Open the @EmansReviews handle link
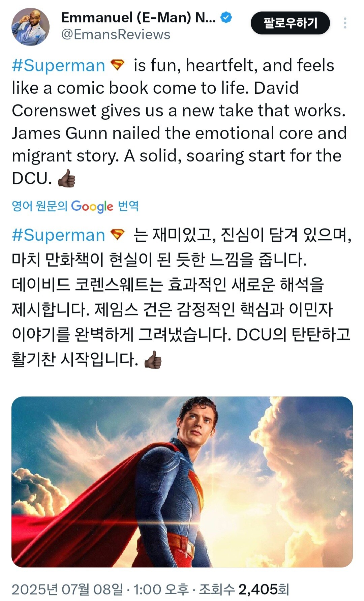Screen dimensions: 364x601 pos(116,35)
